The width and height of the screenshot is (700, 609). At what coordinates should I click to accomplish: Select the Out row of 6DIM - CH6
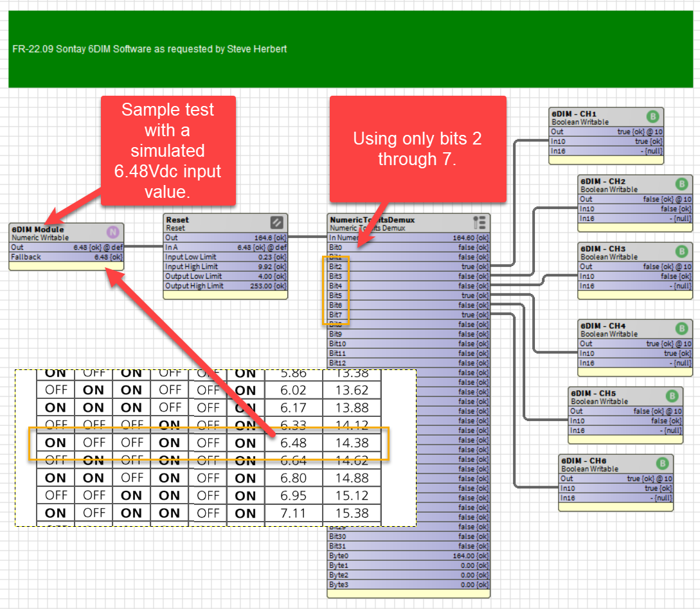616,479
